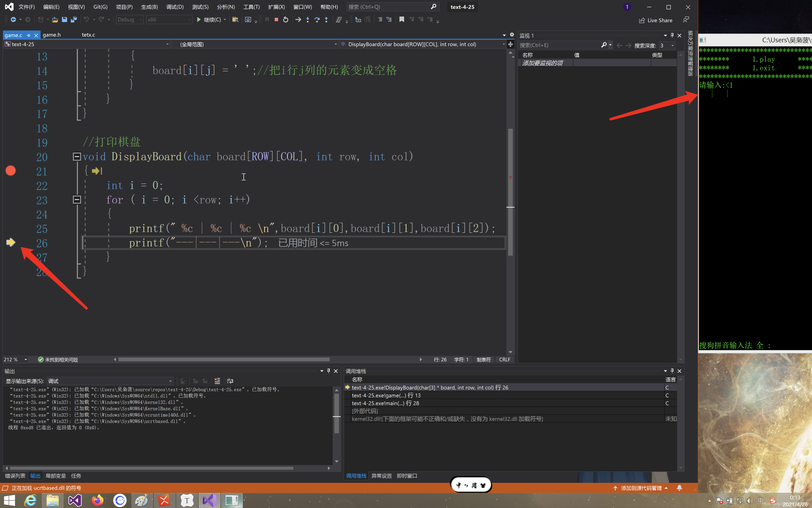Click the Save file icon
Image resolution: width=812 pixels, height=508 pixels.
(x=64, y=20)
